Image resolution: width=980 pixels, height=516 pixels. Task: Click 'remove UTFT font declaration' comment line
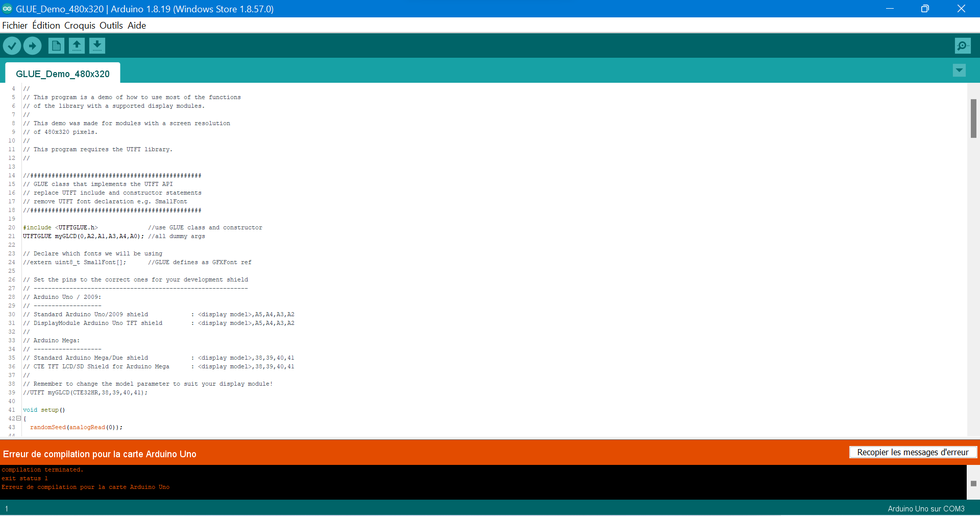(105, 202)
